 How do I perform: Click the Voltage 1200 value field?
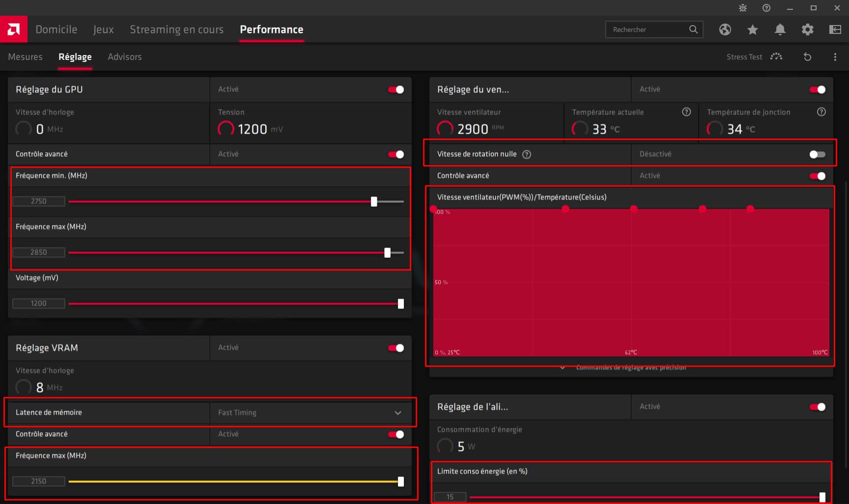click(x=39, y=304)
